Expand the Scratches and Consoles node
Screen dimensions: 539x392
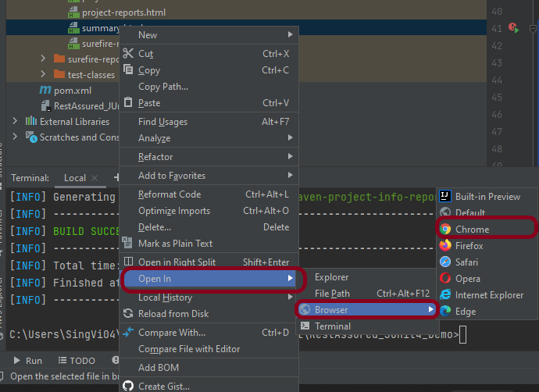click(15, 137)
